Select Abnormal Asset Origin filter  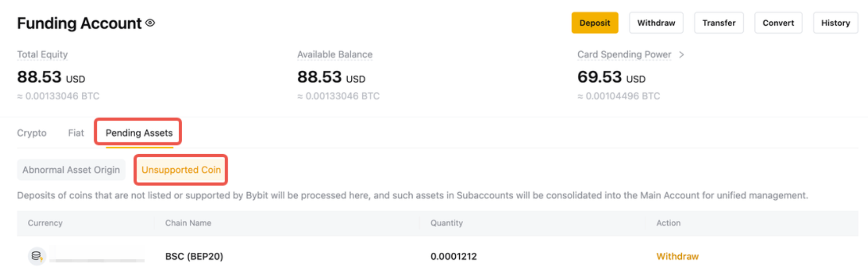71,170
